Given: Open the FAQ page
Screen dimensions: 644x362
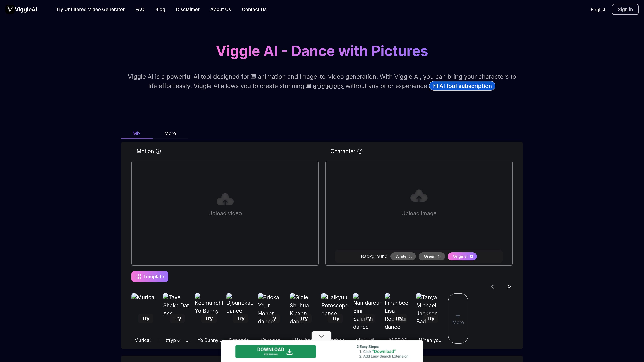Looking at the screenshot, I should point(140,9).
